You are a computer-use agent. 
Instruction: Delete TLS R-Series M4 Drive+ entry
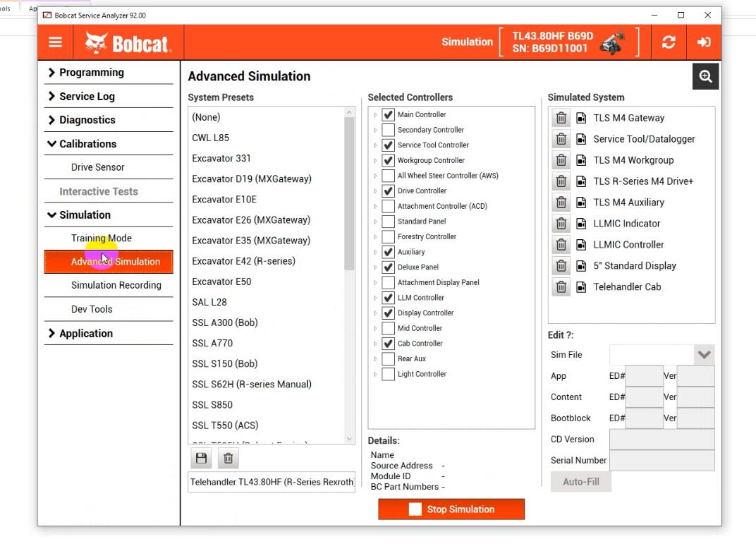(561, 181)
